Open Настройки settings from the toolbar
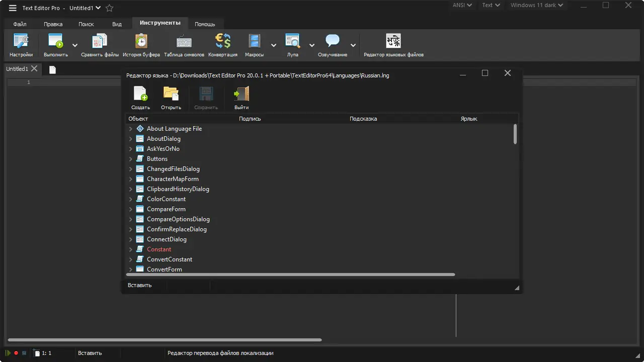Image resolution: width=644 pixels, height=362 pixels. (x=20, y=44)
